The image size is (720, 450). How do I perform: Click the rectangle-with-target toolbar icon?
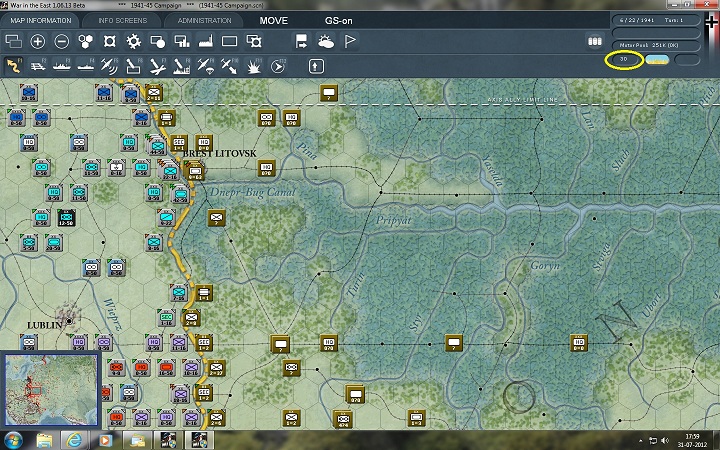tap(253, 42)
